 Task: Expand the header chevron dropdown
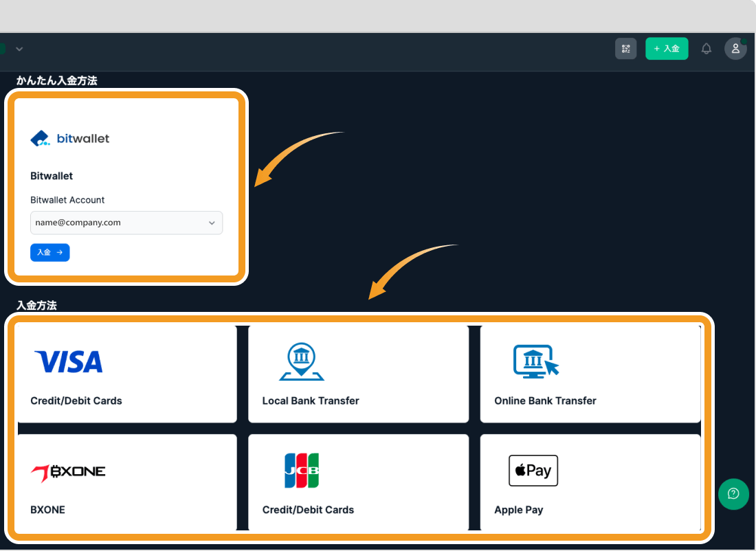(x=19, y=49)
